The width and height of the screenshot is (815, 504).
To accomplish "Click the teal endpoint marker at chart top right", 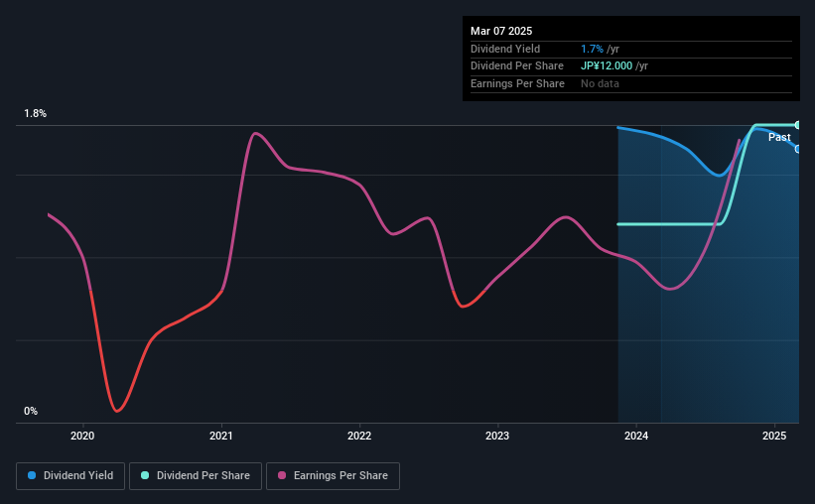I will click(x=797, y=125).
